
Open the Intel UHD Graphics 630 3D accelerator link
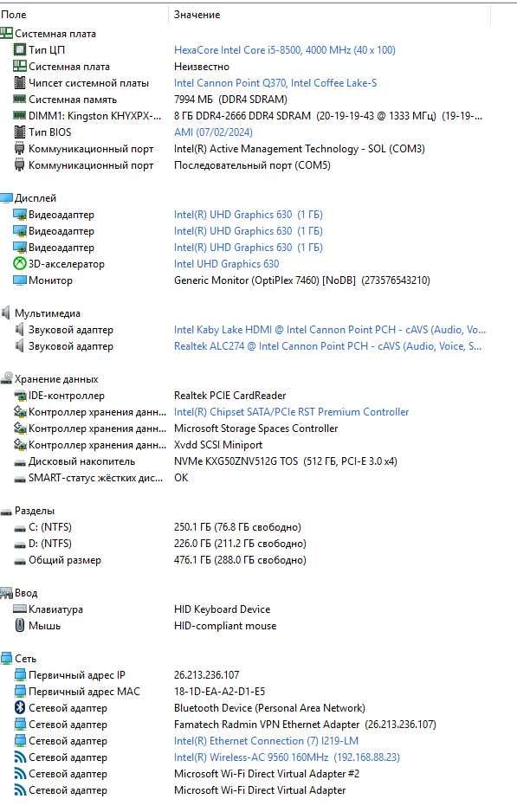(226, 263)
